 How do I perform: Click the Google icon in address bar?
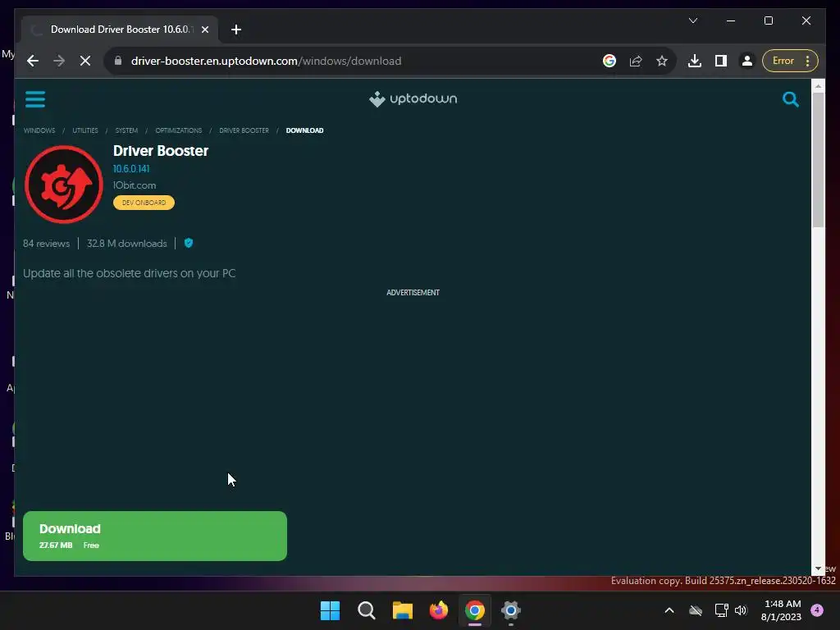click(x=609, y=61)
